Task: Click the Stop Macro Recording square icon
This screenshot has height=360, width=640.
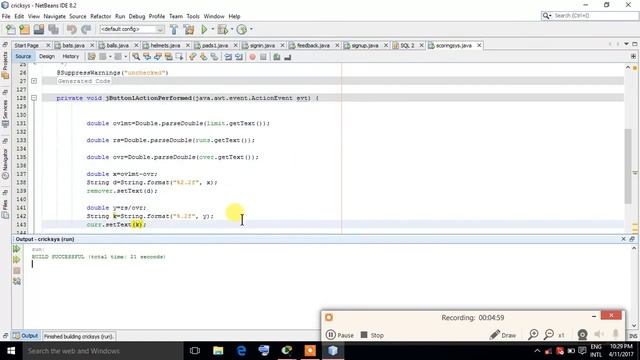Action: (x=263, y=57)
